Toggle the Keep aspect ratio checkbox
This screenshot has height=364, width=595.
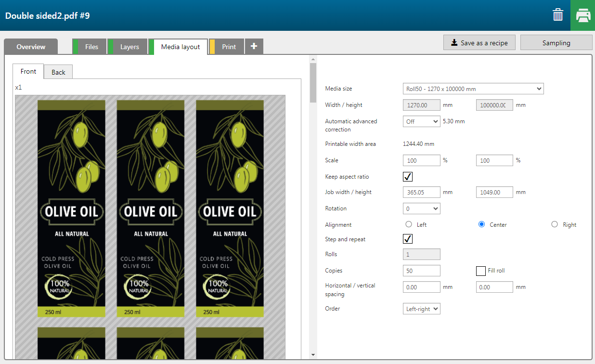coord(408,177)
